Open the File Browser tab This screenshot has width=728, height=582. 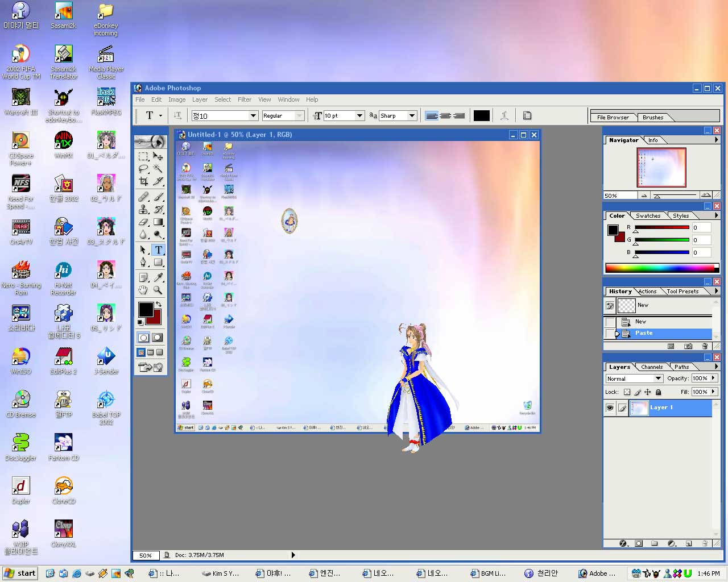coord(613,118)
